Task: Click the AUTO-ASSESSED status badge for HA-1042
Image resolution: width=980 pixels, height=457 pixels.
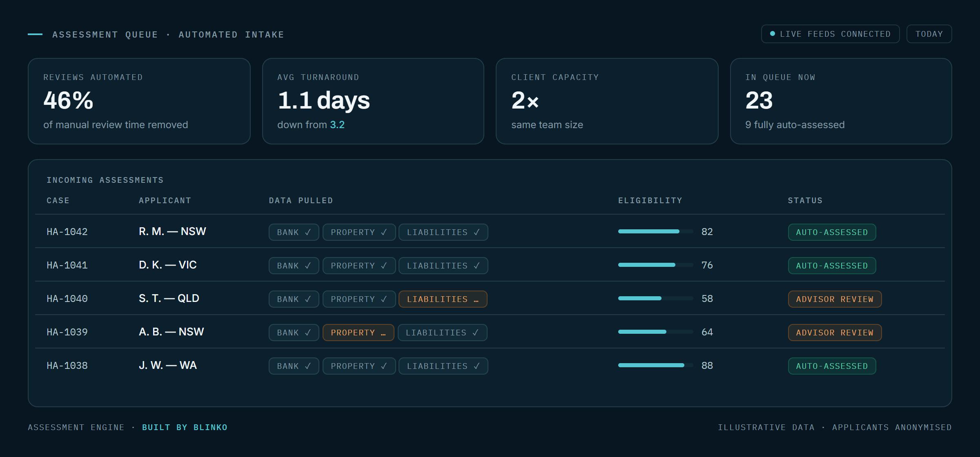Action: coord(832,232)
